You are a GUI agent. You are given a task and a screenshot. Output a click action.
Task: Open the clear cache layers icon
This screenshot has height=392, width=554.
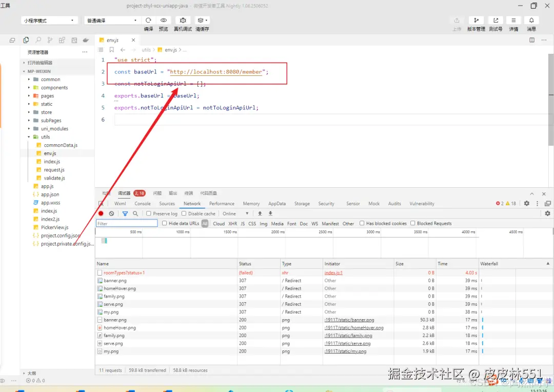(202, 21)
